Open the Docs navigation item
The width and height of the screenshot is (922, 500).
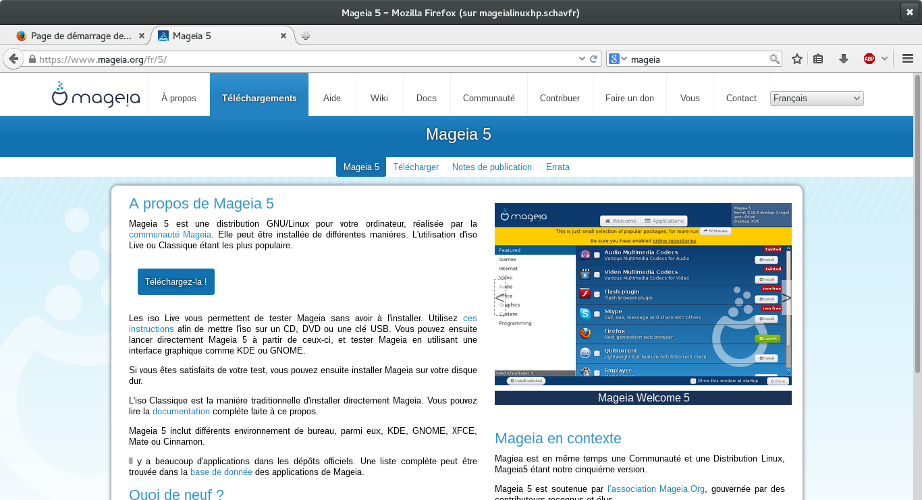tap(426, 98)
